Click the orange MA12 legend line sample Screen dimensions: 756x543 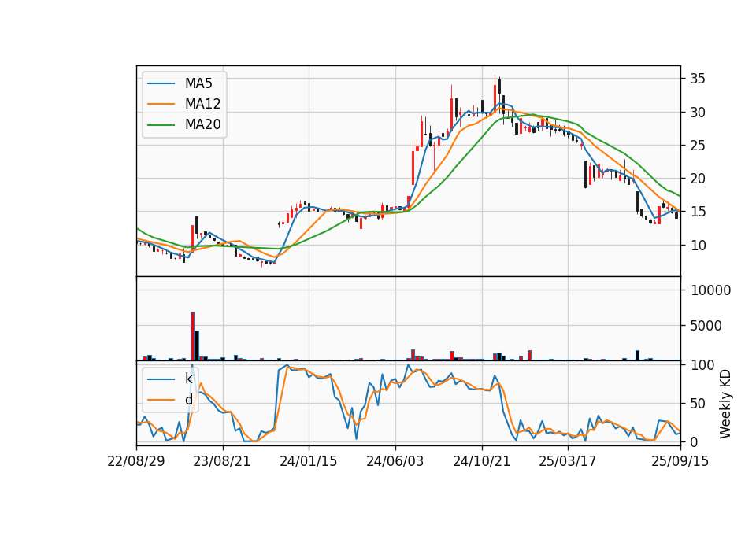click(x=161, y=104)
